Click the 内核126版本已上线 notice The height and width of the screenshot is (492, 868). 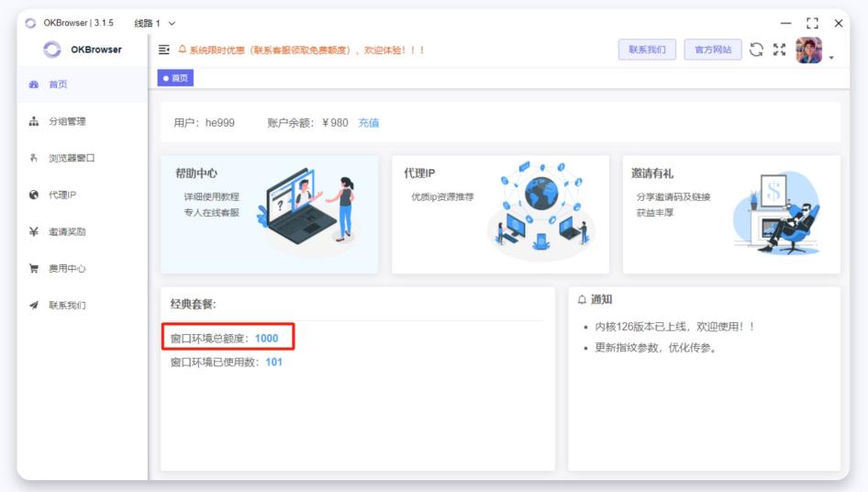pos(674,327)
